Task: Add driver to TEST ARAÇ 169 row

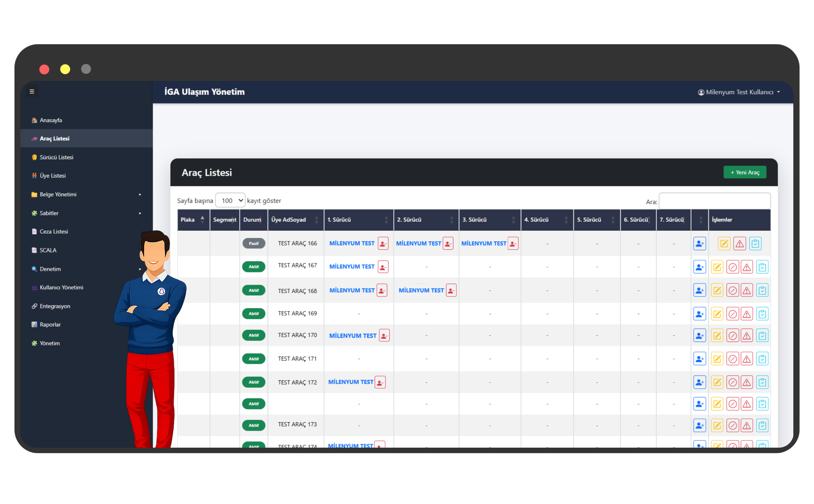Action: pos(699,314)
